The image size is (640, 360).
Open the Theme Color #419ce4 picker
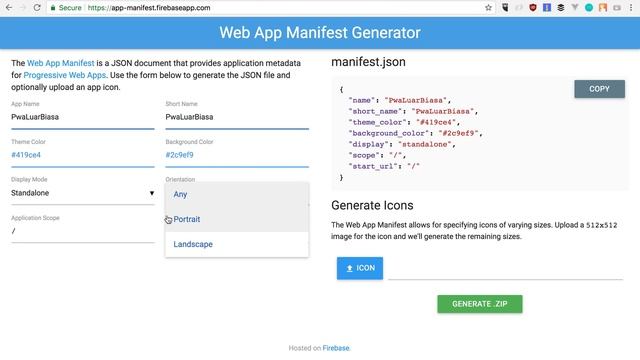pos(83,155)
